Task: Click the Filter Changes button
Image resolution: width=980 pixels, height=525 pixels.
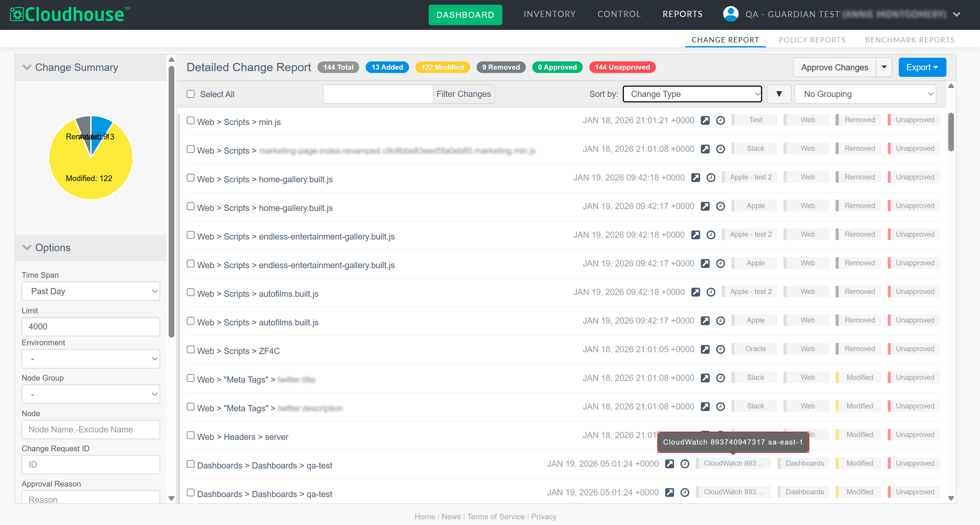Action: [x=463, y=94]
